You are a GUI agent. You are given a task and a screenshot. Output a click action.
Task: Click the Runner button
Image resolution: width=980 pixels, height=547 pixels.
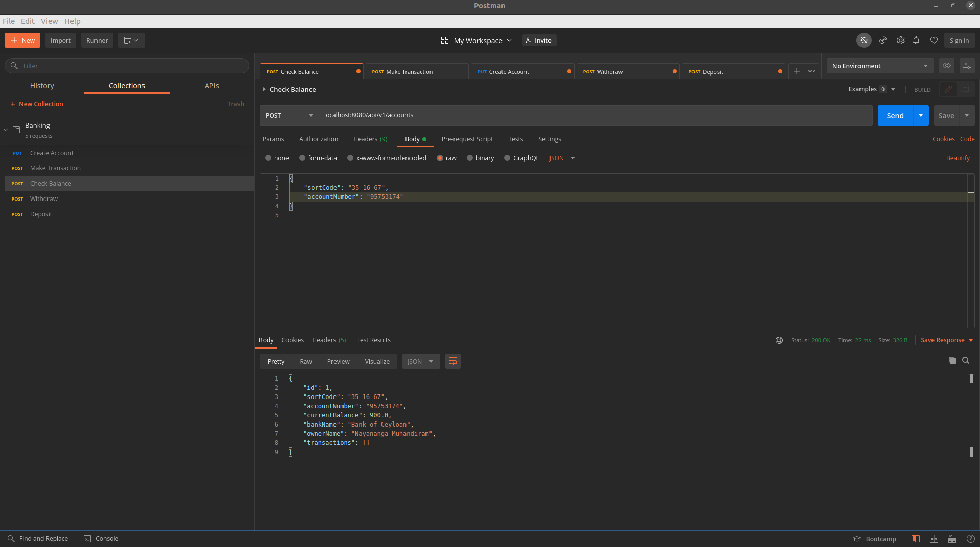pos(97,40)
